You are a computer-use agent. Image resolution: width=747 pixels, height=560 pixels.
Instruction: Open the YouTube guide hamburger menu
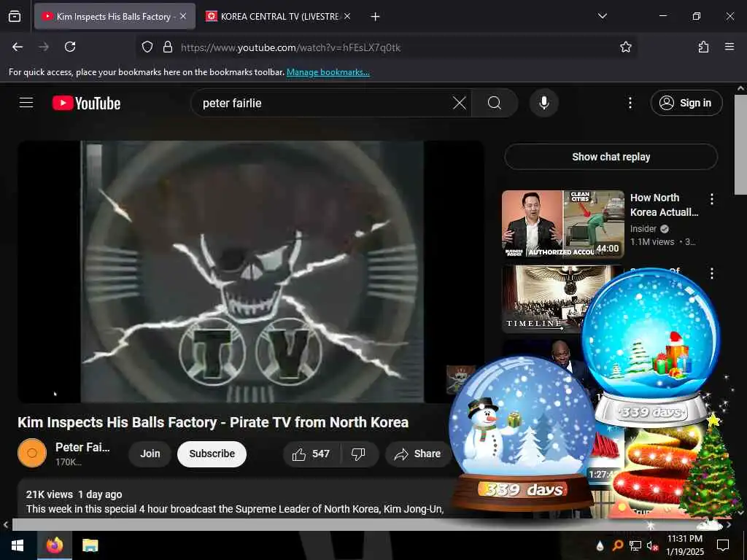tap(26, 103)
